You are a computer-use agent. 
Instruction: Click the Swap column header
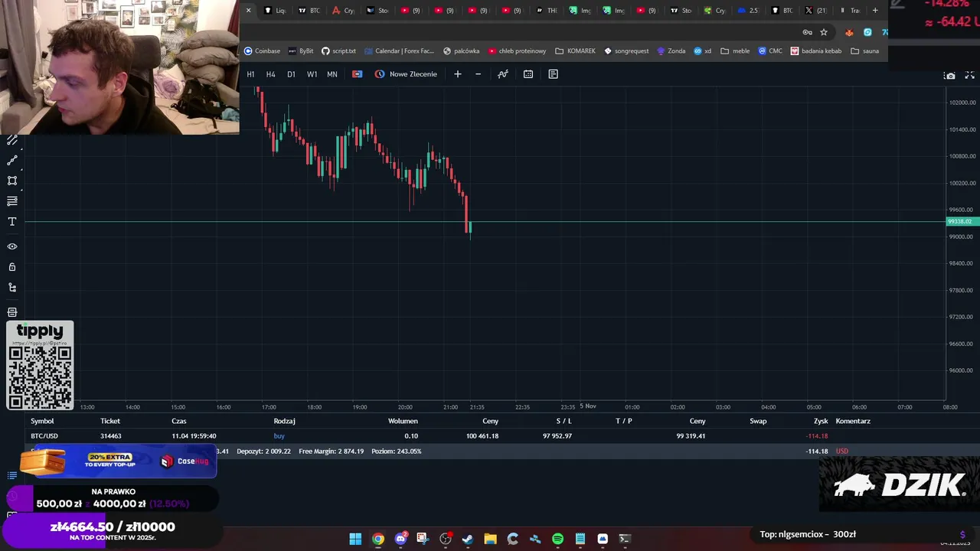coord(758,421)
